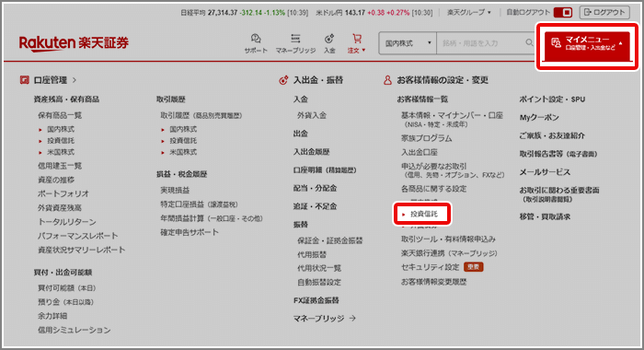Screen dimensions: 644x350
Task: Click the 入出金・振替 heading icon
Action: point(283,80)
